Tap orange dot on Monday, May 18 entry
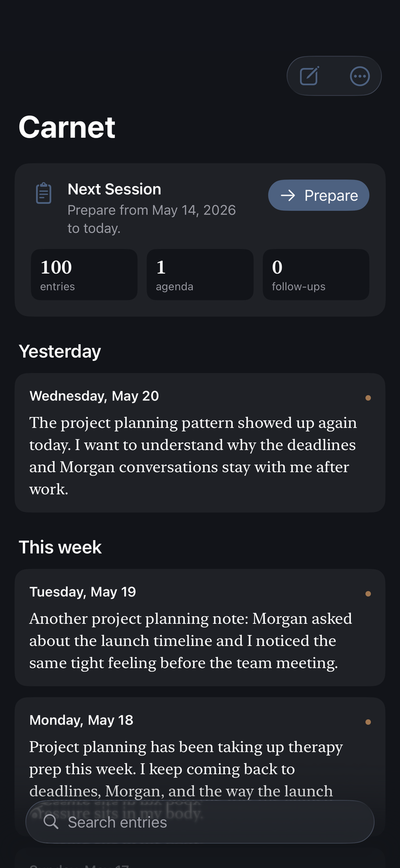The image size is (400, 868). (x=368, y=722)
